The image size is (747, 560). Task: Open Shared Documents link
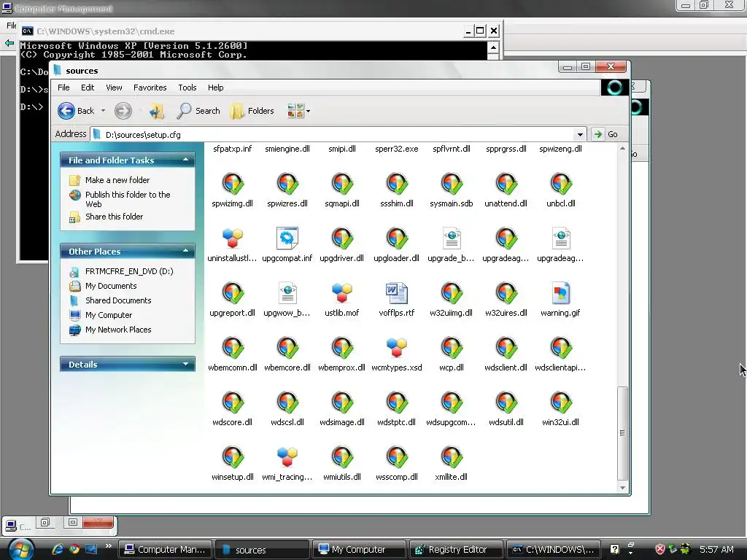[x=118, y=300]
